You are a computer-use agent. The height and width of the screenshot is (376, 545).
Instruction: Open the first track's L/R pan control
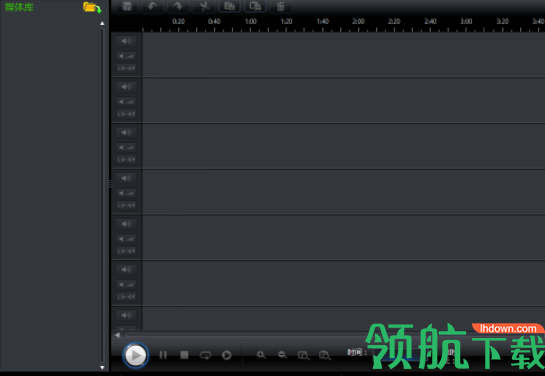(x=126, y=68)
